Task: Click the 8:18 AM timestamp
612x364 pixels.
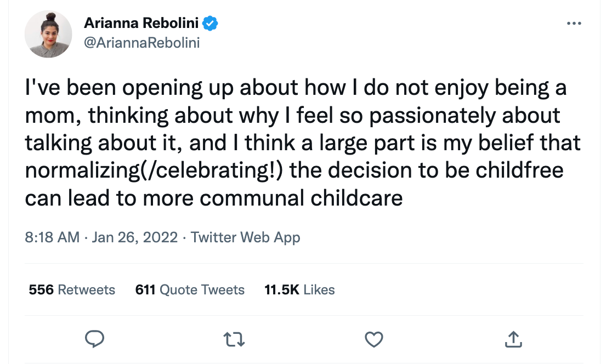Action: tap(53, 237)
